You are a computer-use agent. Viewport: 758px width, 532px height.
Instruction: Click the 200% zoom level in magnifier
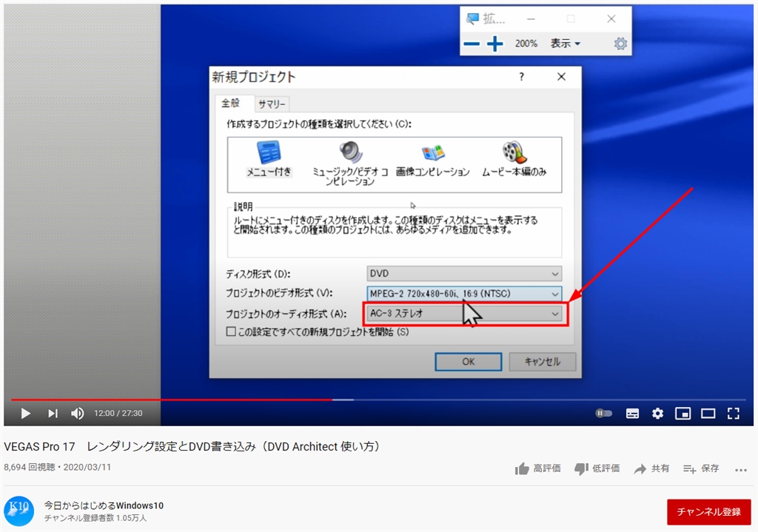[526, 44]
